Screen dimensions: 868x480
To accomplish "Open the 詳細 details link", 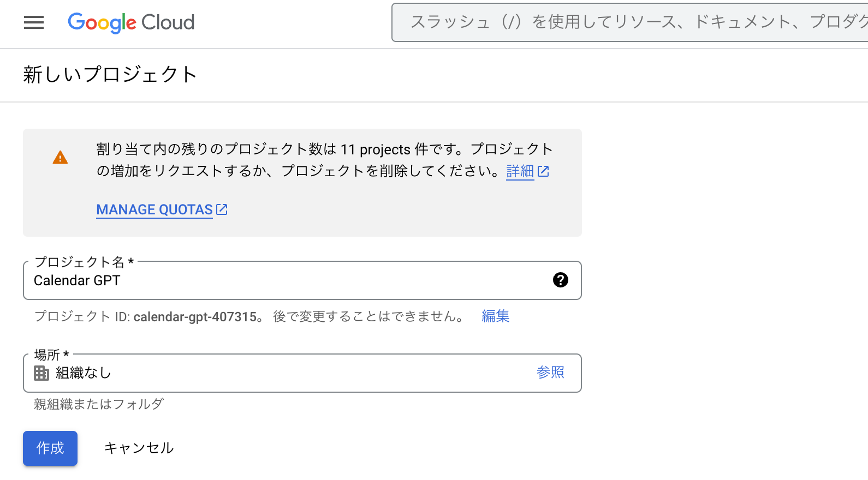I will point(520,171).
